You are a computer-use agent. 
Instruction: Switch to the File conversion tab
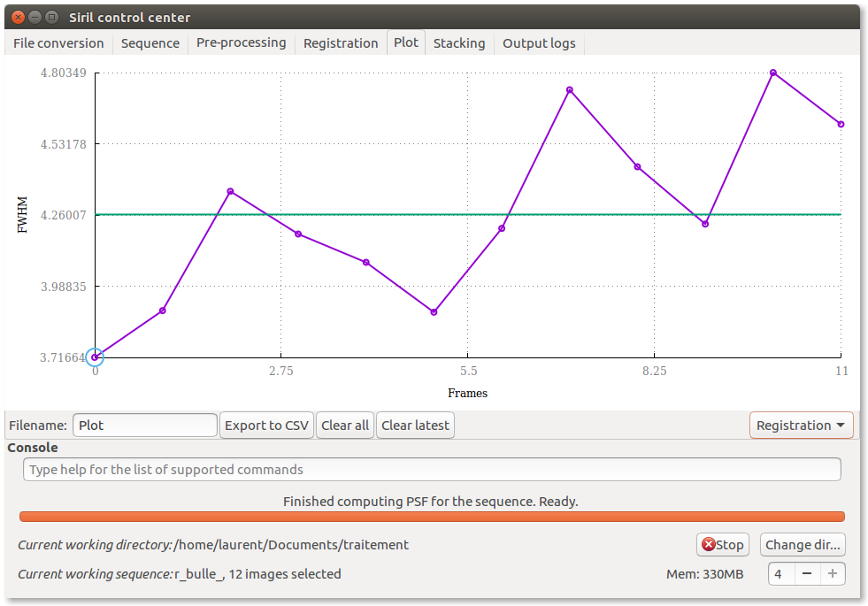(58, 43)
